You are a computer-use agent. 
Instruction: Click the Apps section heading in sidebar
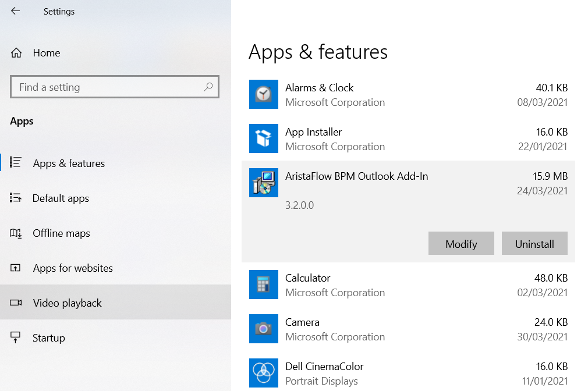point(22,121)
